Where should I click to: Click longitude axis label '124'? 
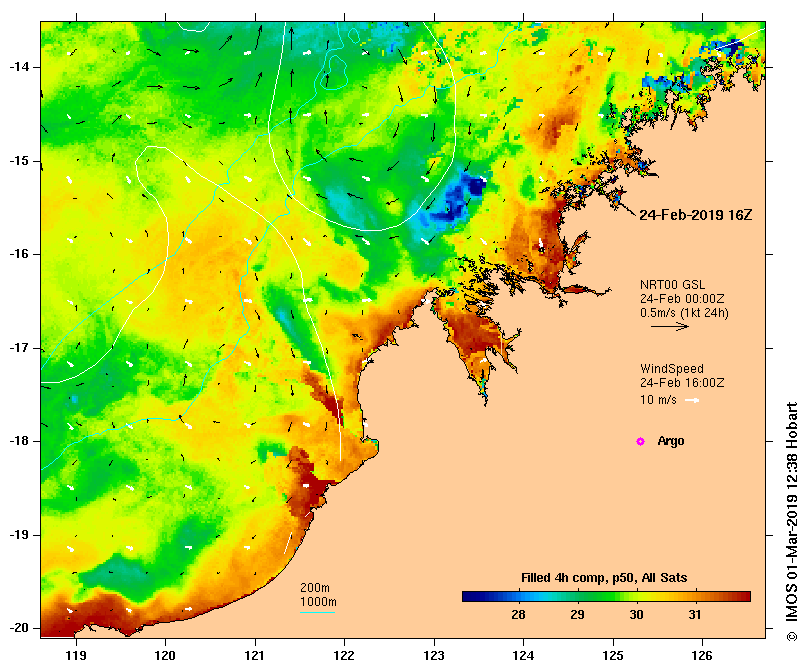click(x=524, y=655)
